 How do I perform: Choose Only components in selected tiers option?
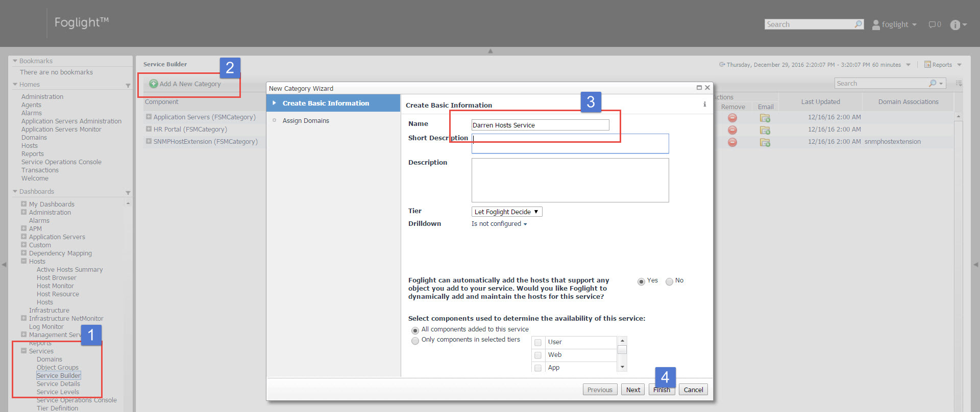pos(415,341)
